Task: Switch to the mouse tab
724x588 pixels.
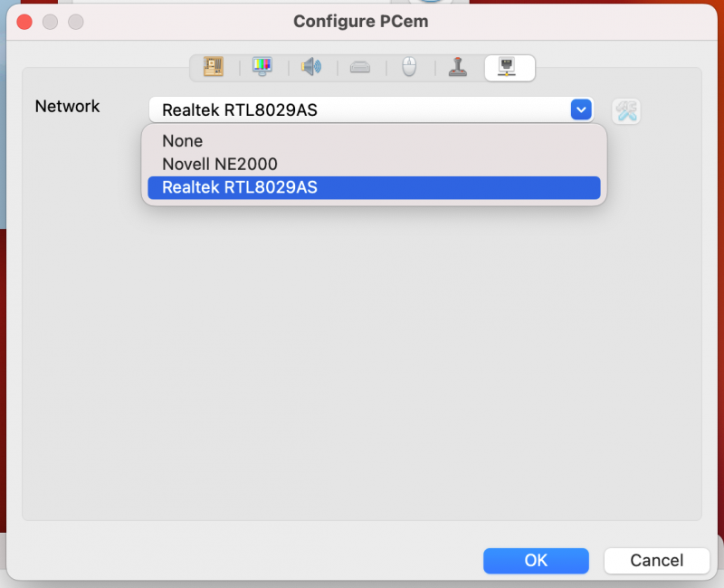Action: click(409, 67)
